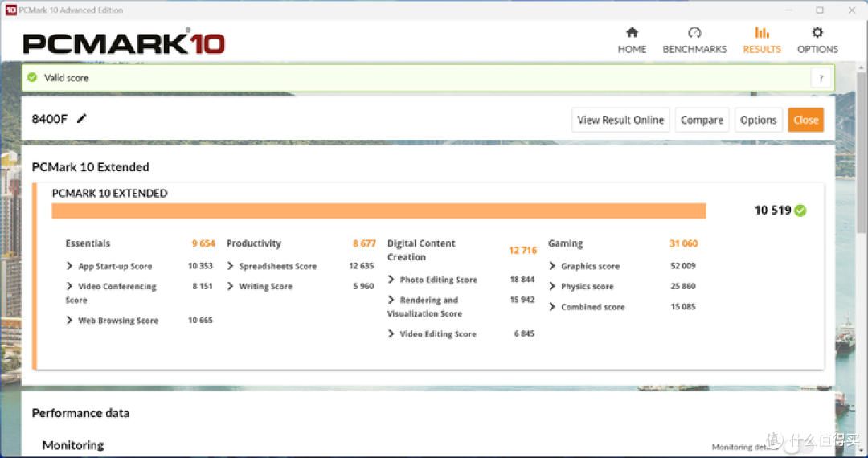Expand App Start-up Score
This screenshot has width=868, height=458.
tap(69, 266)
